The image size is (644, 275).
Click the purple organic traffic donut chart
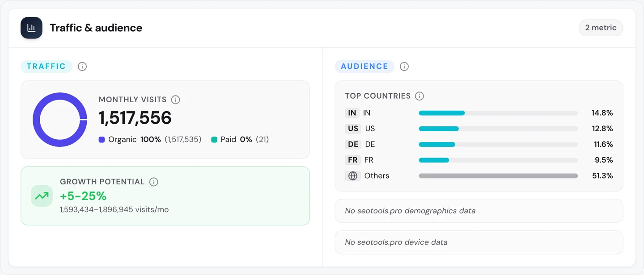point(60,120)
